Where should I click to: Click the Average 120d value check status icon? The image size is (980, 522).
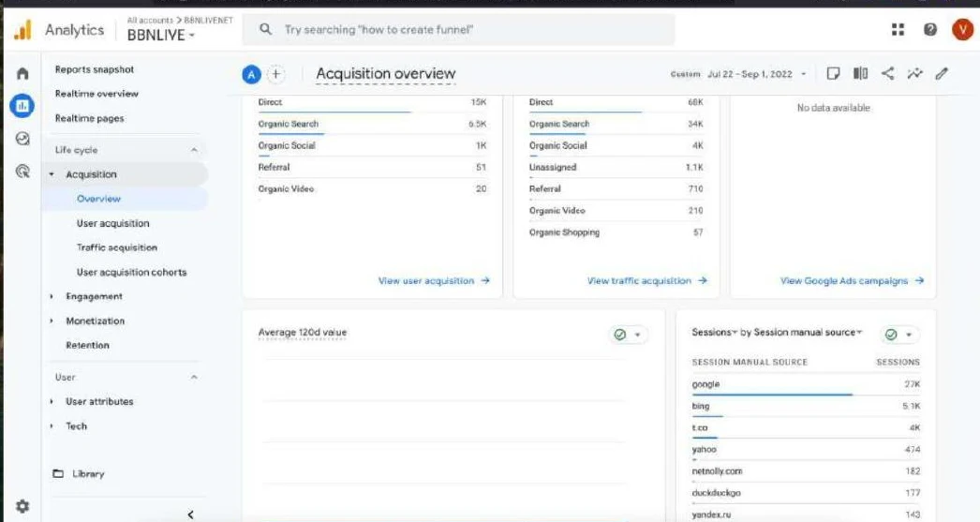(619, 335)
